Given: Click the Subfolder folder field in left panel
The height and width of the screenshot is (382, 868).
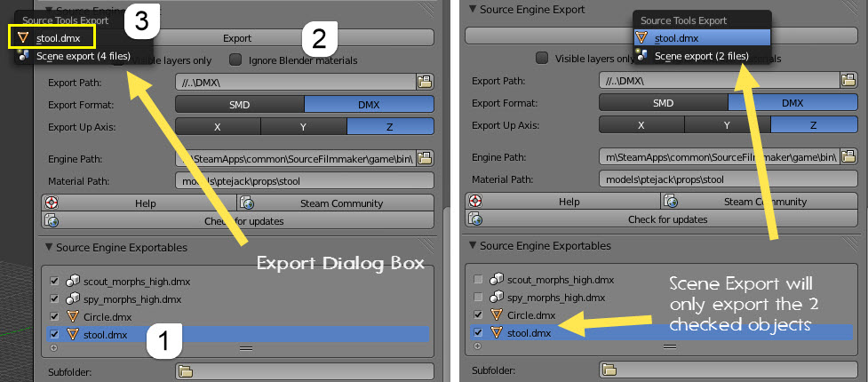Looking at the screenshot, I should pyautogui.click(x=305, y=371).
